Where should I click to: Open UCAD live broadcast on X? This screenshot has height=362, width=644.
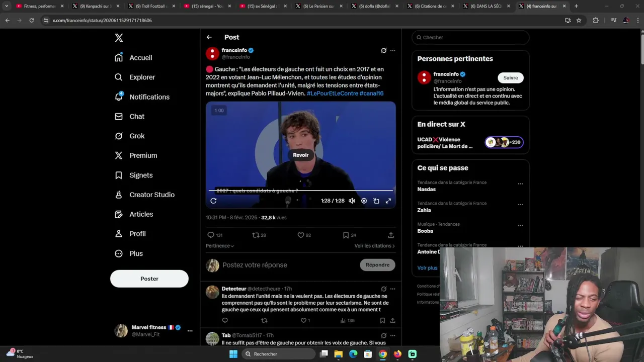coord(470,143)
